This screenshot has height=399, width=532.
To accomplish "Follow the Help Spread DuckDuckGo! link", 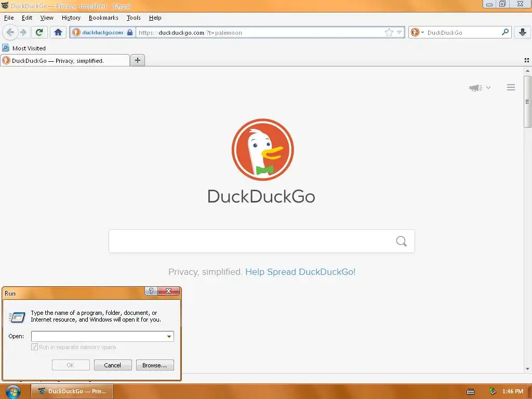I will click(300, 272).
